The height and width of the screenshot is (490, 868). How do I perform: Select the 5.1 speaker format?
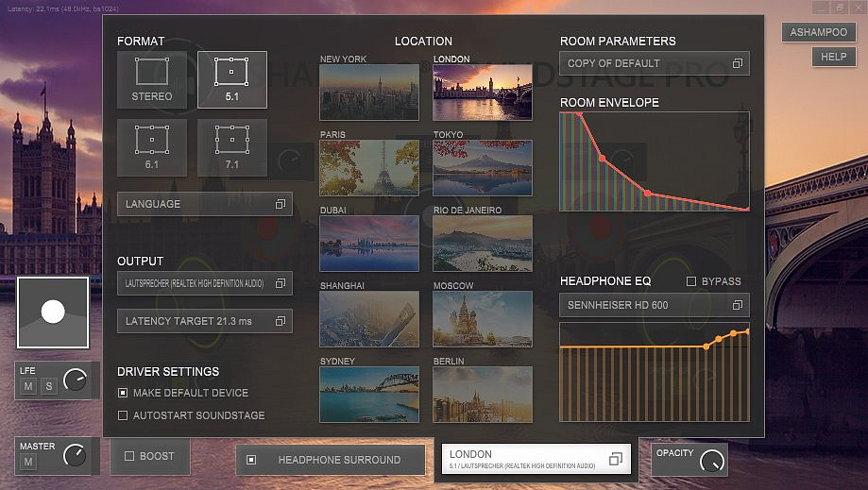[231, 79]
